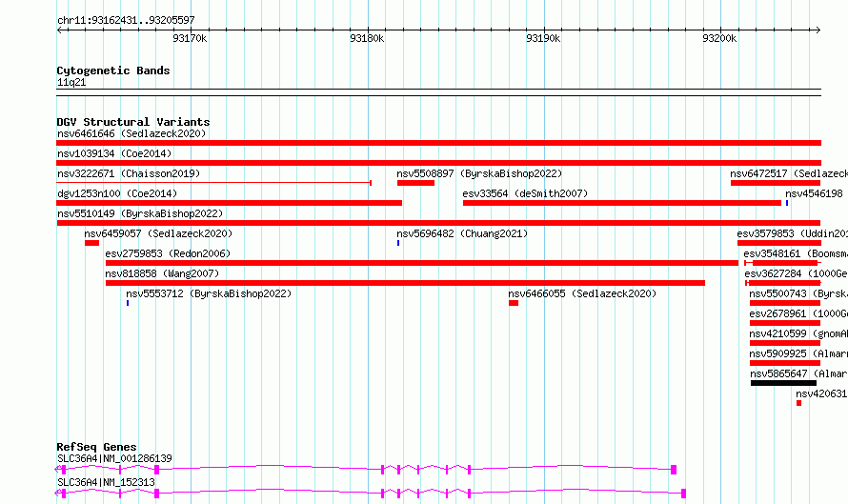
Task: Select the small red square under nsv420631
Action: 798,403
